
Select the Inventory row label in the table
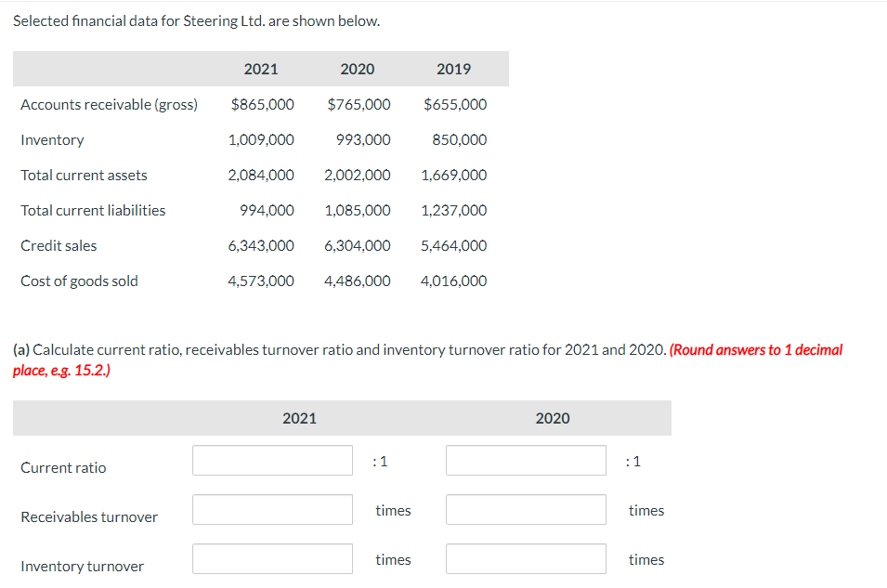point(52,139)
